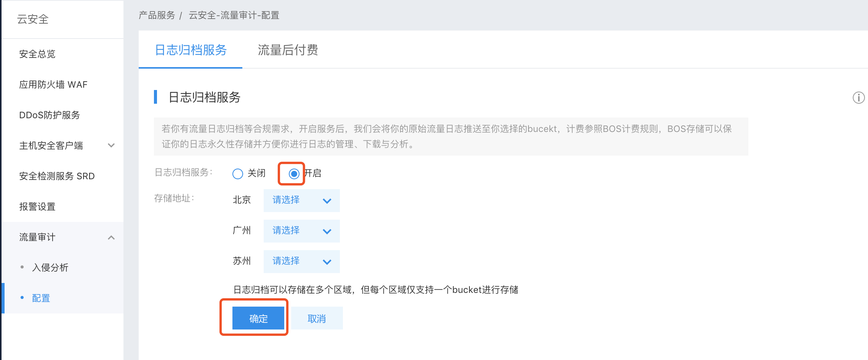Open the 北京 bucket dropdown

[301, 201]
